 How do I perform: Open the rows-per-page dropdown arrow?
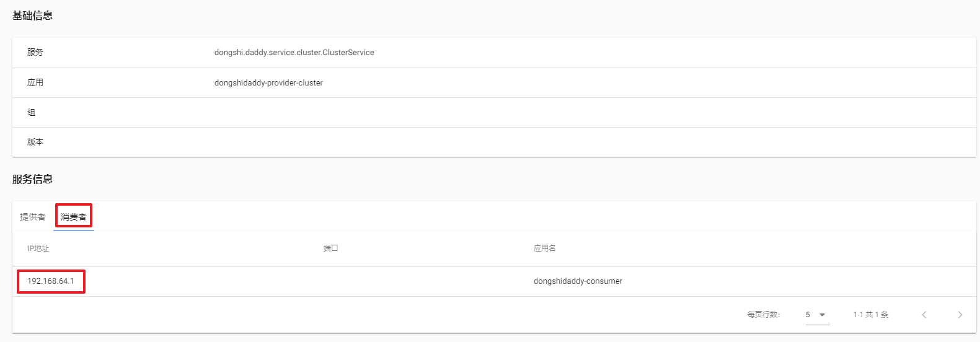[x=822, y=315]
